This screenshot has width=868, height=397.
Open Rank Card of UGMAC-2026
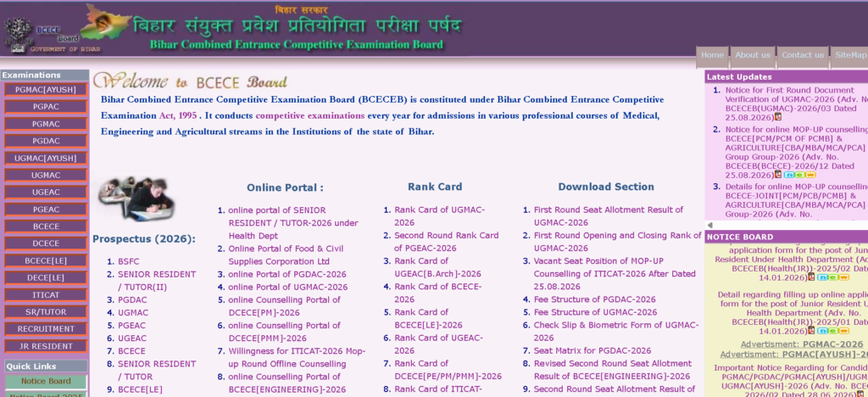[x=440, y=216]
